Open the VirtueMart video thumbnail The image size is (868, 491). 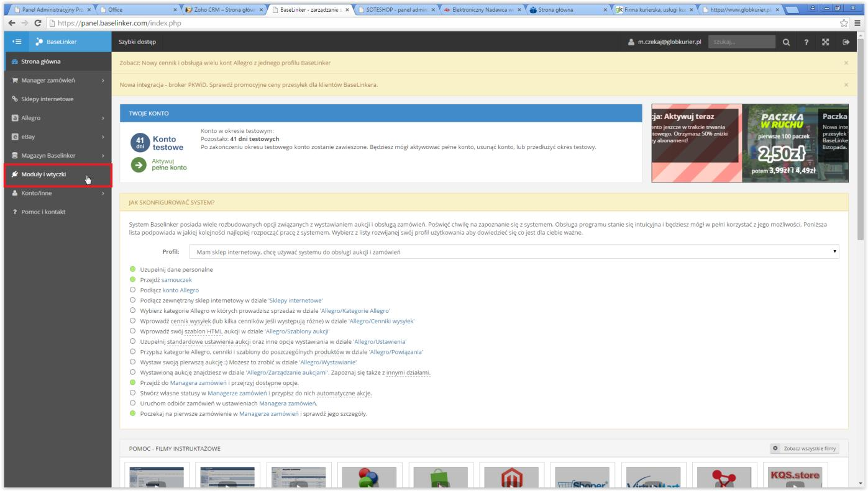654,475
